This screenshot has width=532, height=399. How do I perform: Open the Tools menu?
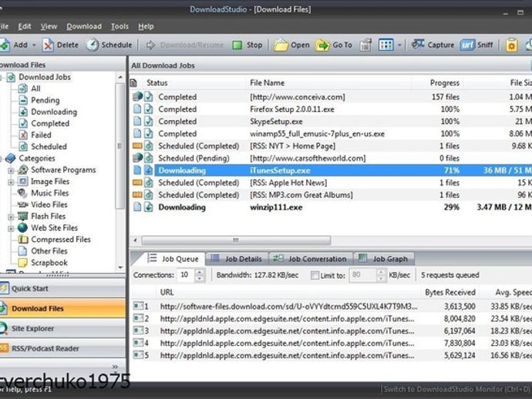[x=120, y=26]
